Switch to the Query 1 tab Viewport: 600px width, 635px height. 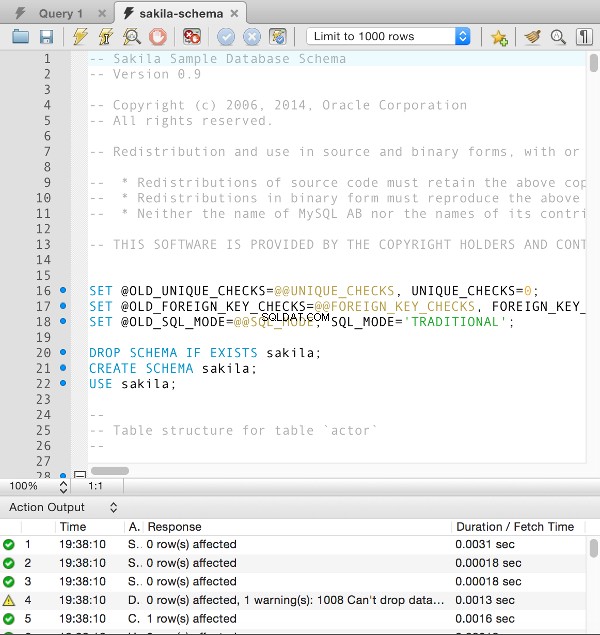(61, 14)
